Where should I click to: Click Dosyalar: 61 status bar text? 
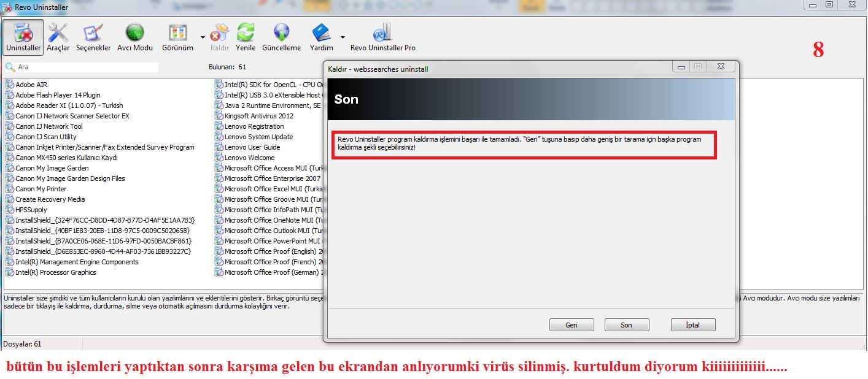(22, 344)
